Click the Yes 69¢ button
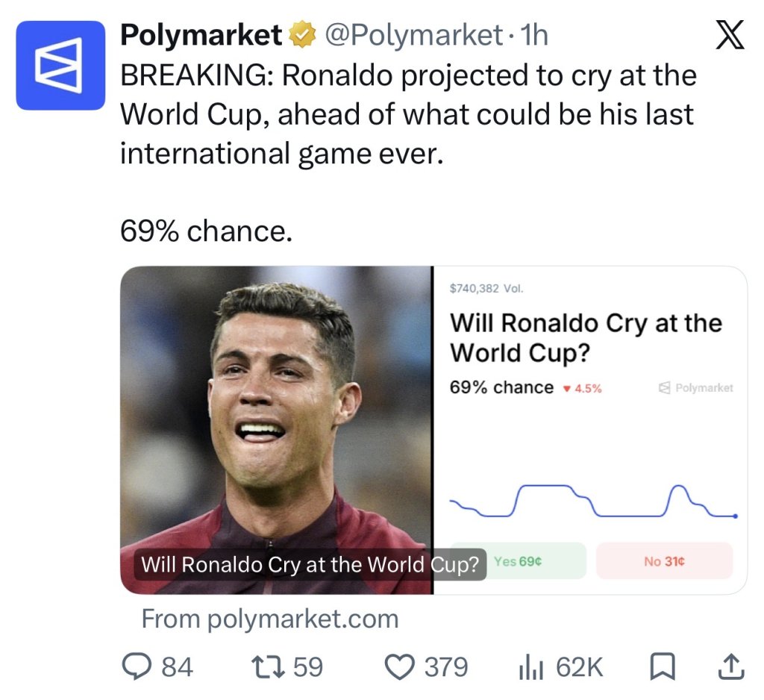The height and width of the screenshot is (700, 764). (x=518, y=561)
